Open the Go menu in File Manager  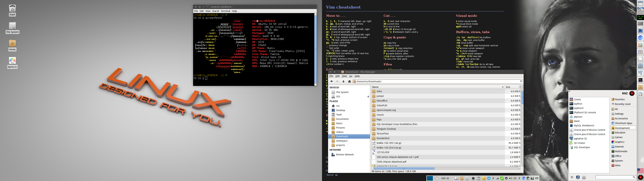(351, 76)
